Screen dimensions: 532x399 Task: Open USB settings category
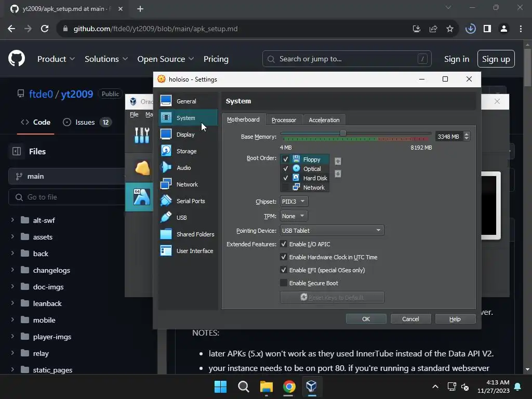point(188,218)
